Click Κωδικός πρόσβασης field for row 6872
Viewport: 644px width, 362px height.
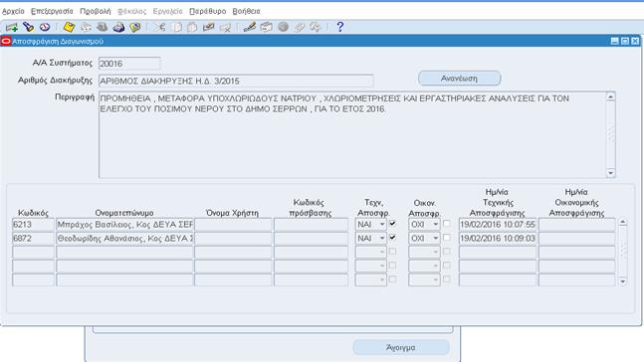coord(311,239)
